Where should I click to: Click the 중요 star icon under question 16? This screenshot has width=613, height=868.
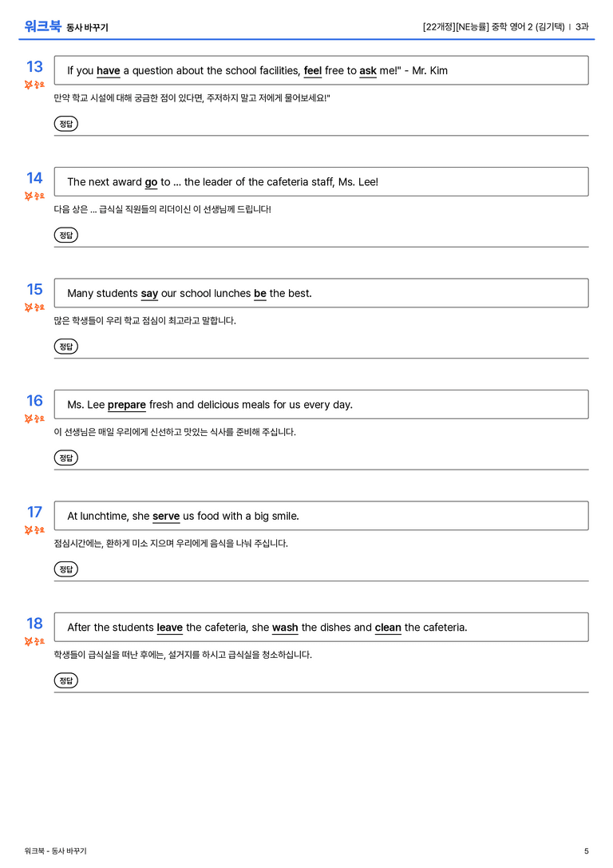[34, 418]
